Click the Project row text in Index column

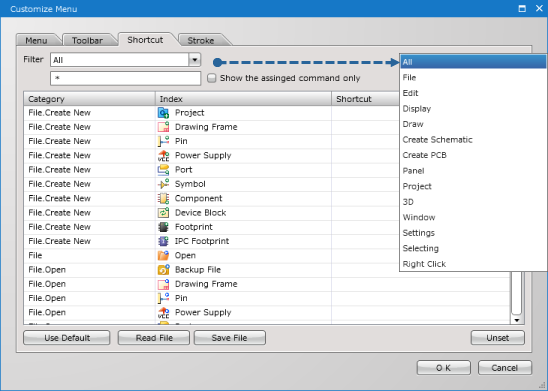[189, 113]
